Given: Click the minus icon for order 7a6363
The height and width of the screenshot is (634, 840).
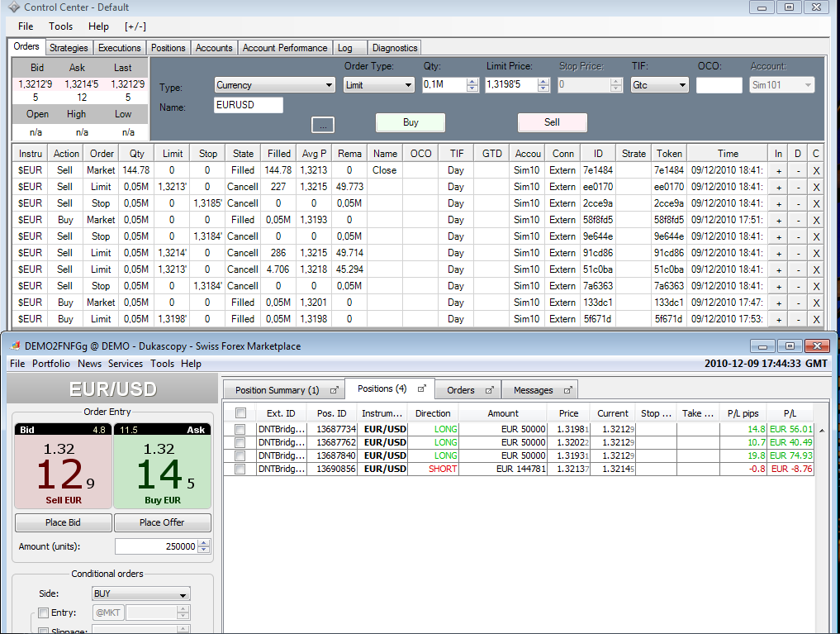Looking at the screenshot, I should 798,286.
